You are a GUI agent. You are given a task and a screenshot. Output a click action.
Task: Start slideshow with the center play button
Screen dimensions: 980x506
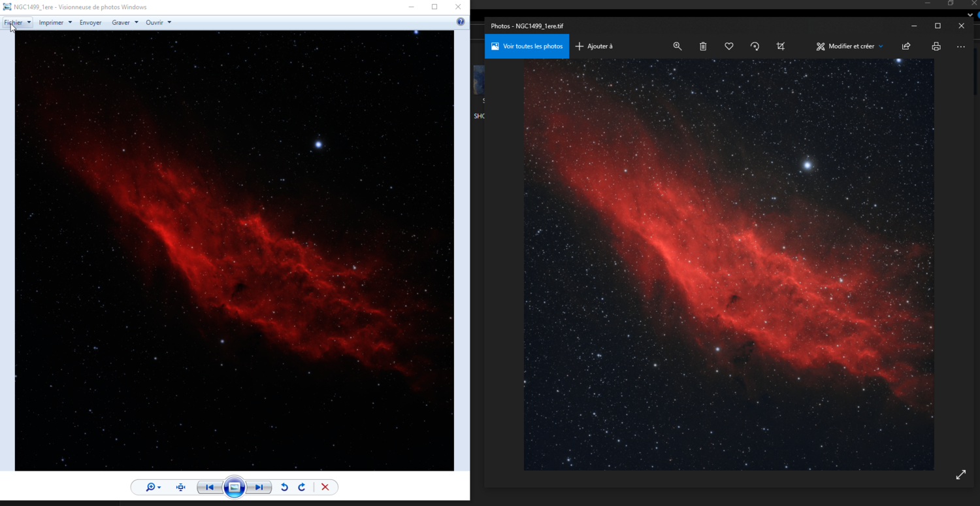[234, 487]
